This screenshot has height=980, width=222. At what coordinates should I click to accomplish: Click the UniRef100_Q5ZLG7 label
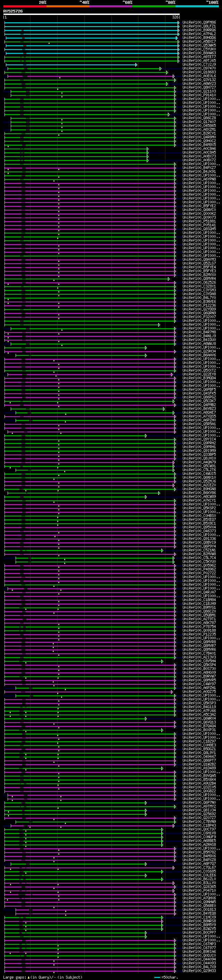pyautogui.click(x=199, y=263)
